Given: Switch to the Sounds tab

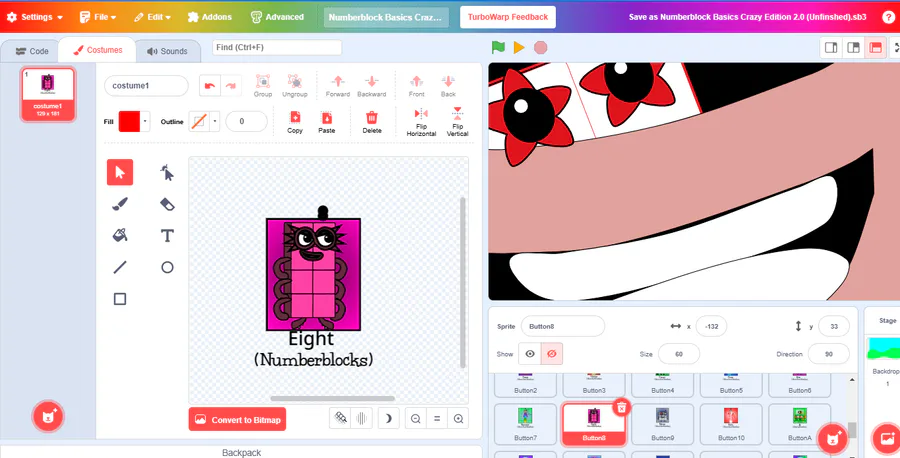Looking at the screenshot, I should click(x=167, y=51).
